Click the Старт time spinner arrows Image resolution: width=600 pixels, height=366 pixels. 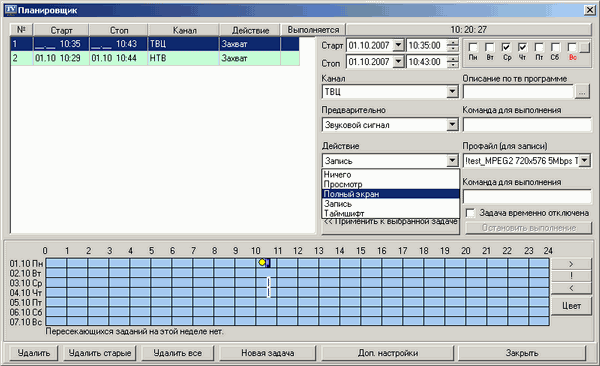[x=453, y=45]
